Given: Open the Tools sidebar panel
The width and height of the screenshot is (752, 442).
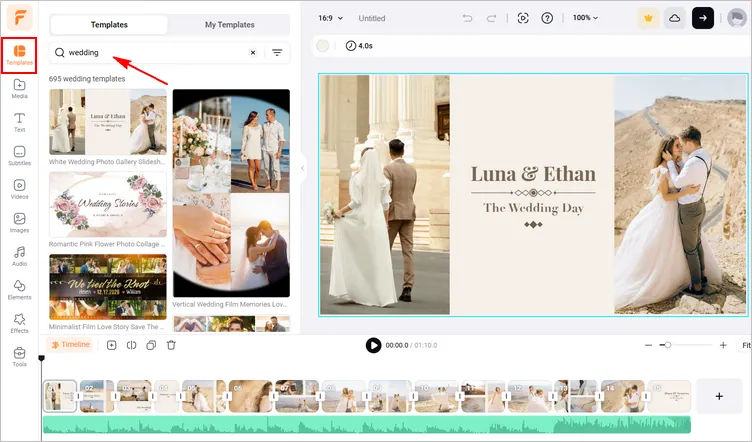Looking at the screenshot, I should click(x=19, y=358).
